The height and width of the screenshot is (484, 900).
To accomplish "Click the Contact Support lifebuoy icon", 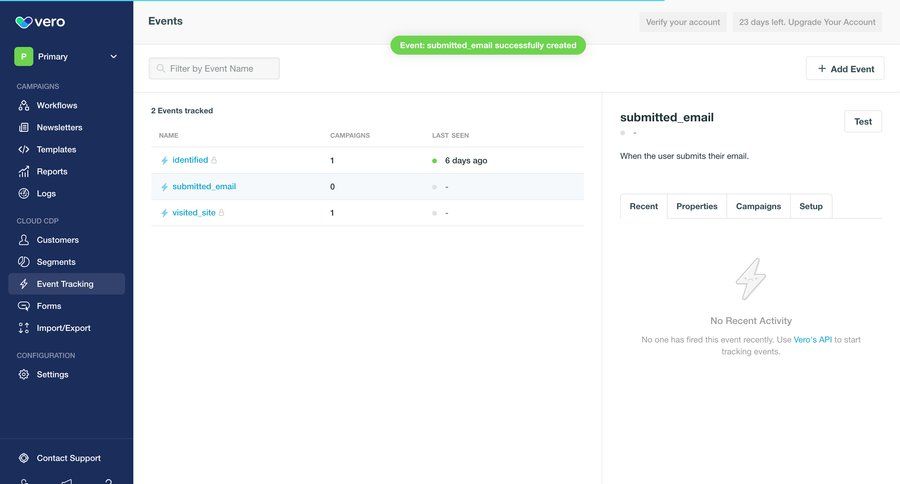I will [x=24, y=458].
